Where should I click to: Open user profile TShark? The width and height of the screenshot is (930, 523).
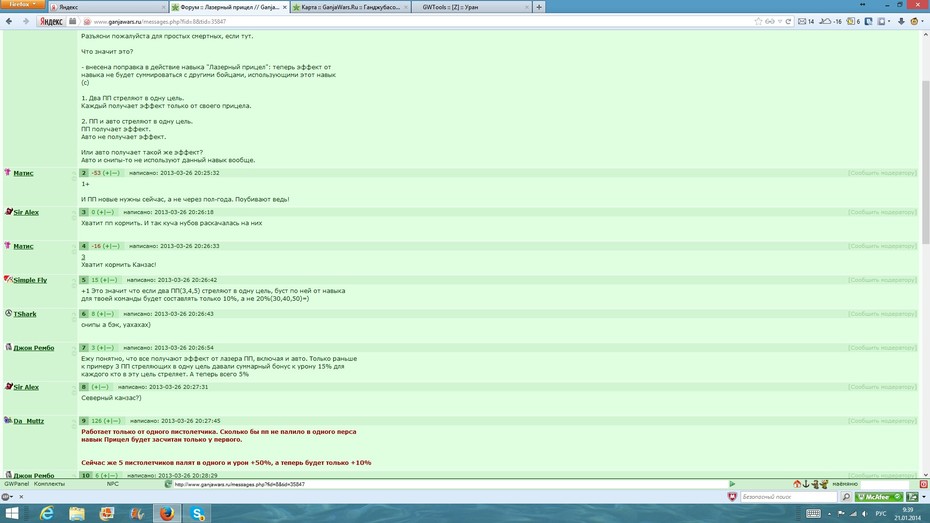point(25,314)
